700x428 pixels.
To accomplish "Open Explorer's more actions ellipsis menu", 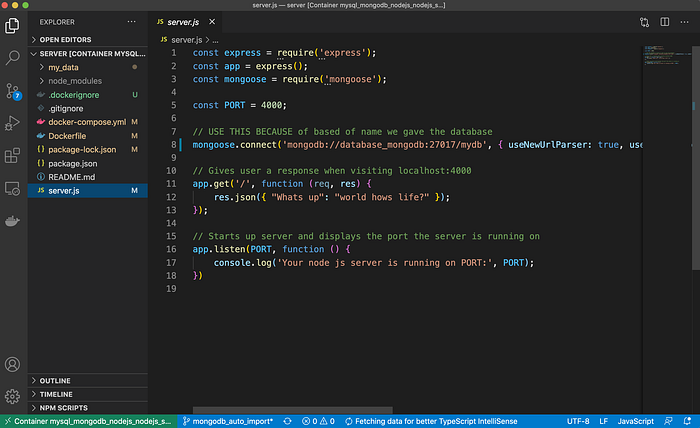I will 133,21.
